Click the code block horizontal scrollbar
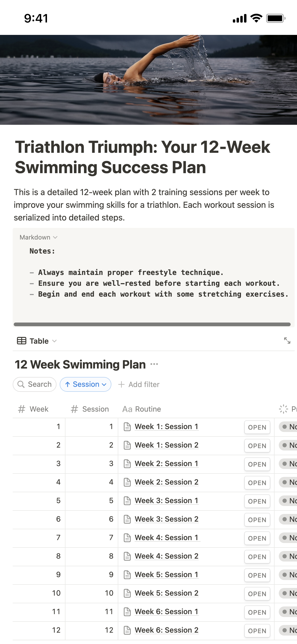Viewport: 297px width, 644px height. pos(152,324)
